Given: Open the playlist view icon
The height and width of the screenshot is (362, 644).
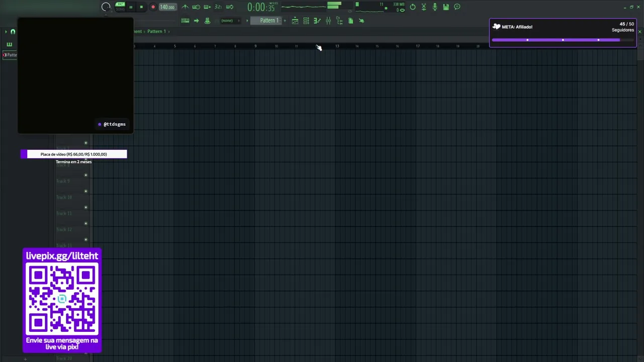Looking at the screenshot, I should click(x=295, y=21).
